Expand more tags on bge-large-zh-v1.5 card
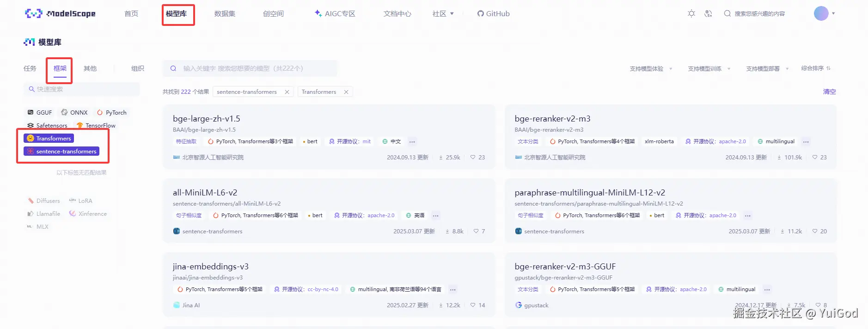Viewport: 868px width, 329px height. point(412,142)
